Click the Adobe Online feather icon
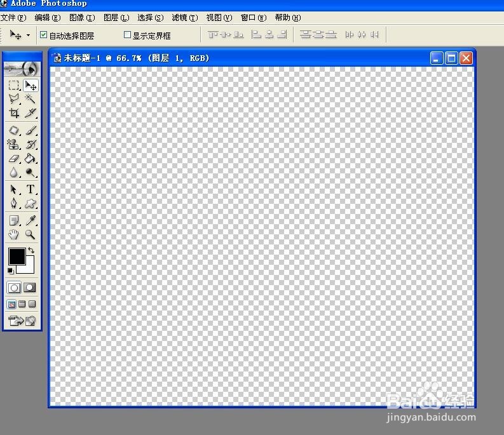 point(22,69)
